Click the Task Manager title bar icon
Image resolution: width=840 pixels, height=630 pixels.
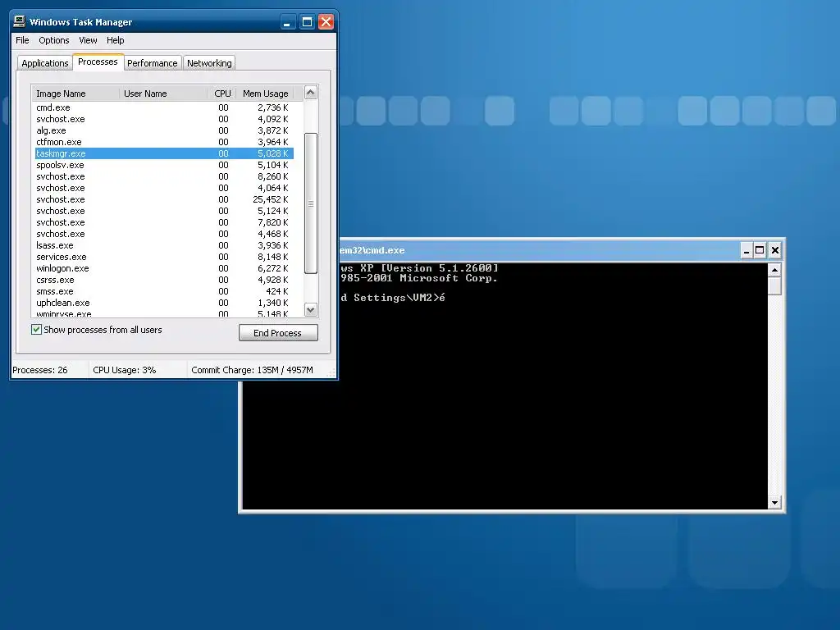point(20,21)
